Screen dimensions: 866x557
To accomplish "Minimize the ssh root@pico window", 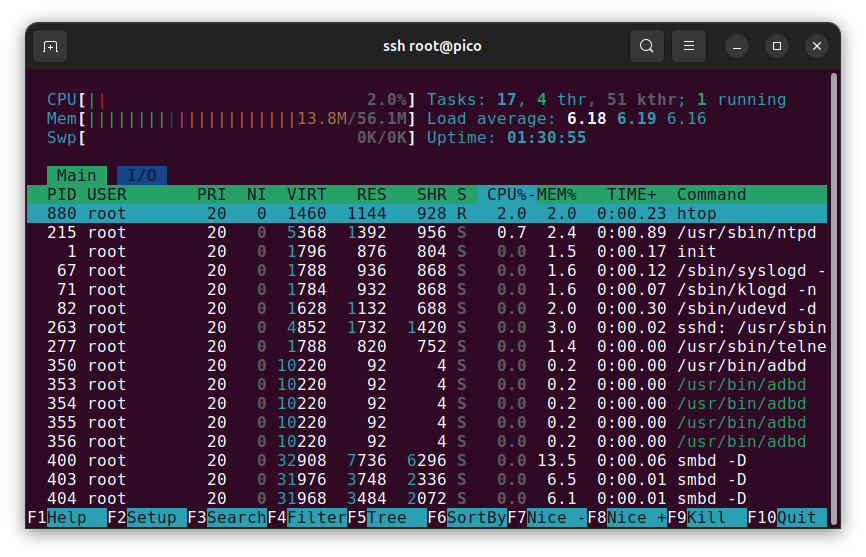I will 737,46.
